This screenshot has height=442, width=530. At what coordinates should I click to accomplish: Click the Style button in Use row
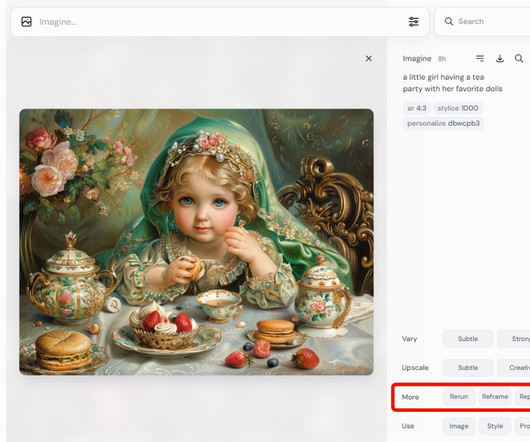(x=495, y=426)
